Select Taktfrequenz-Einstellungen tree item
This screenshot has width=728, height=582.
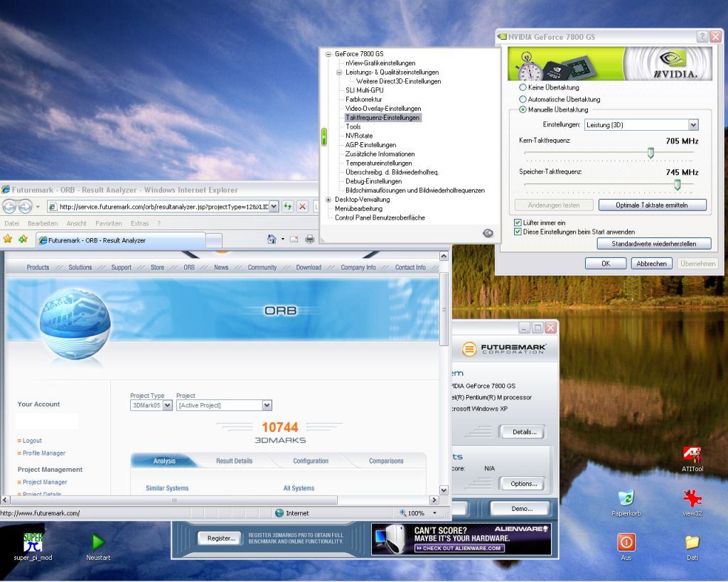(382, 118)
